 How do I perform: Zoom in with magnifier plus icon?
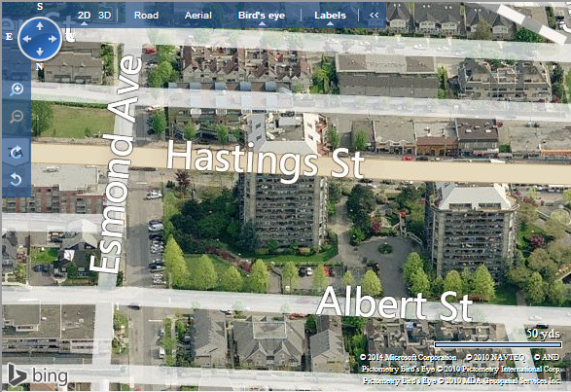17,89
